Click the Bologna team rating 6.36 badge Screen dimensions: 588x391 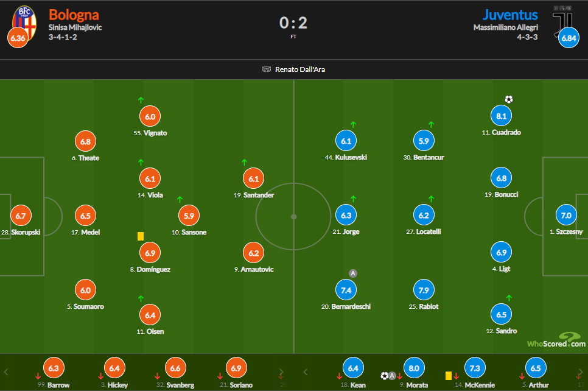[x=18, y=38]
